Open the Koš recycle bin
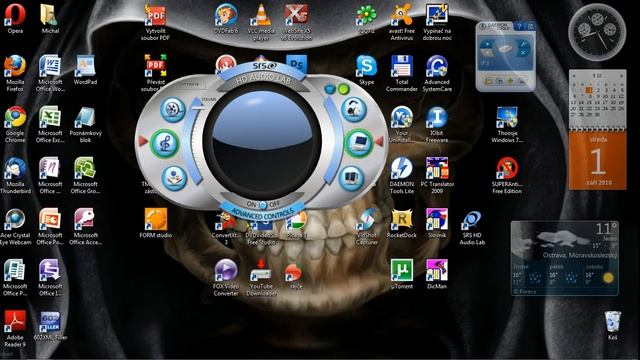 pyautogui.click(x=612, y=325)
